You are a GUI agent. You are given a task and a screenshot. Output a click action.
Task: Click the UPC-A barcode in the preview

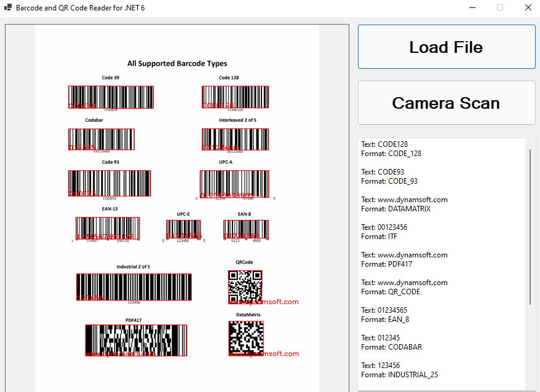click(234, 184)
